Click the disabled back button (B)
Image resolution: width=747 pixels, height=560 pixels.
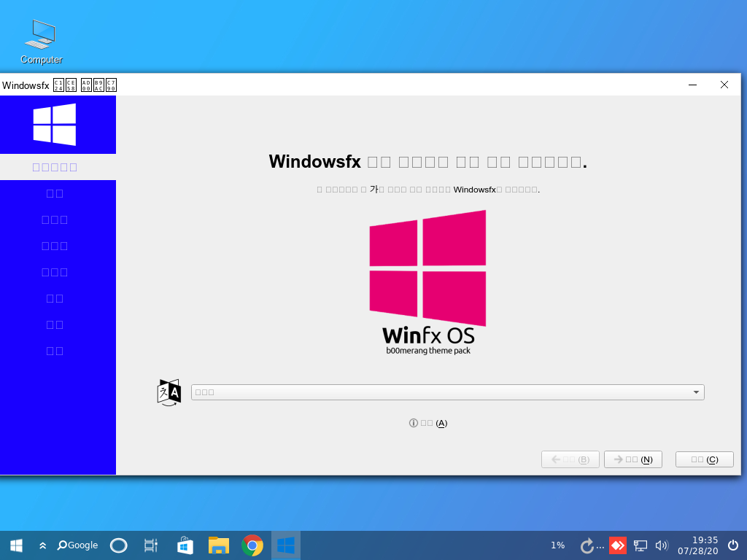click(x=570, y=459)
